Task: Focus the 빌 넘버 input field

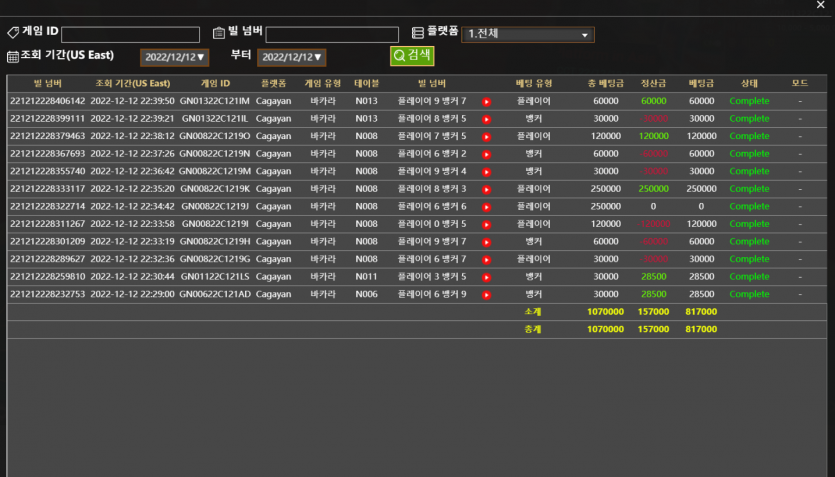Action: (332, 35)
